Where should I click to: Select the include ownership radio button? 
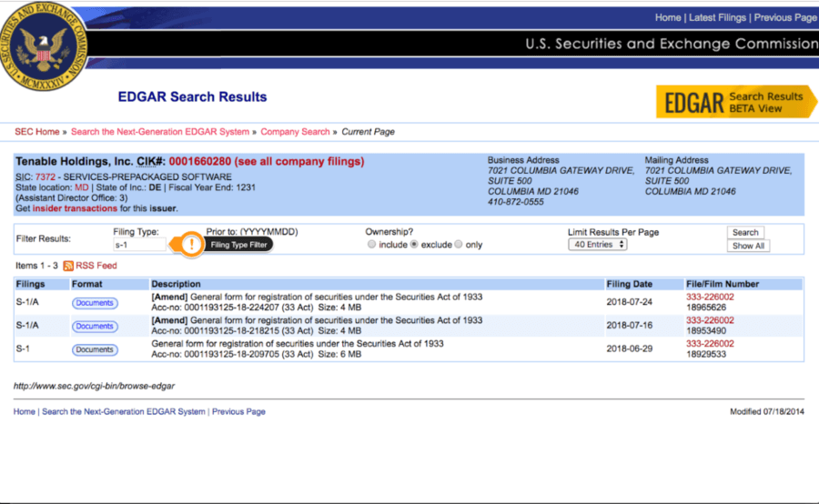[371, 245]
